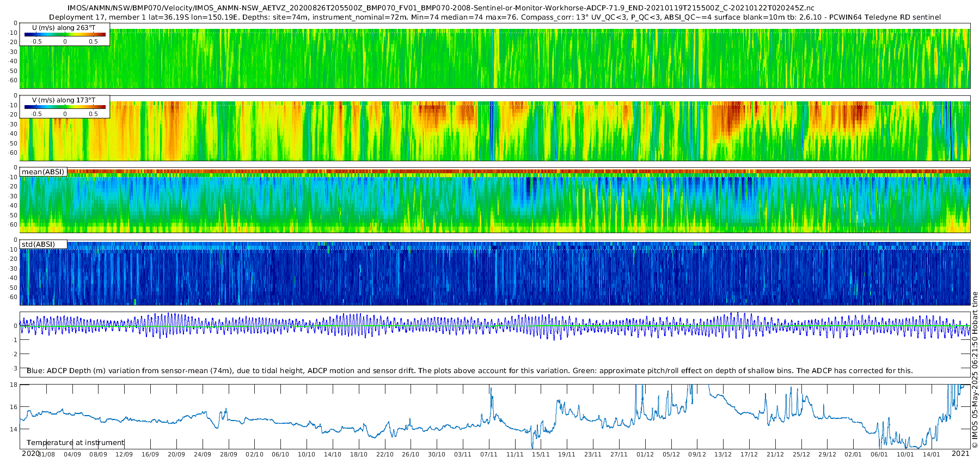The height and width of the screenshot is (463, 980).
Task: Click the 18/10 date tick label
Action: [358, 454]
